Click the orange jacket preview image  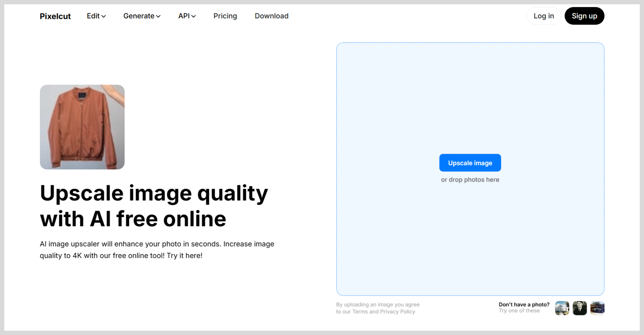[x=82, y=127]
